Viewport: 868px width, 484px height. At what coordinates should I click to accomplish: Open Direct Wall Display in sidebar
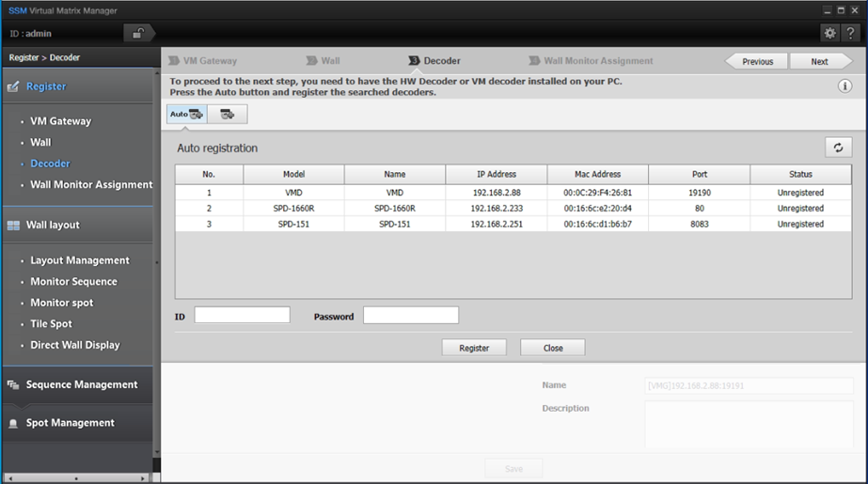coord(74,345)
